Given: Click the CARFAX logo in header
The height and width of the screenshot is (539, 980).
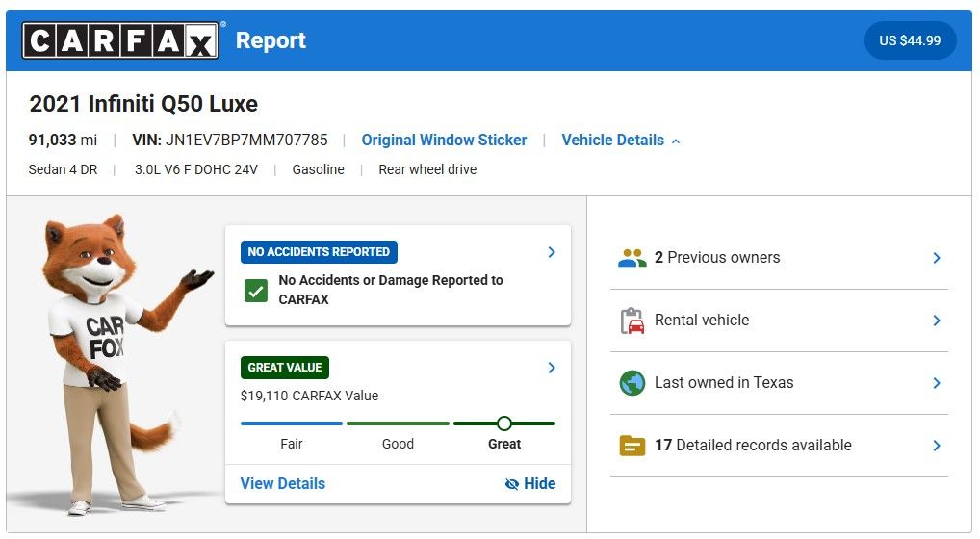Looking at the screenshot, I should tap(120, 40).
